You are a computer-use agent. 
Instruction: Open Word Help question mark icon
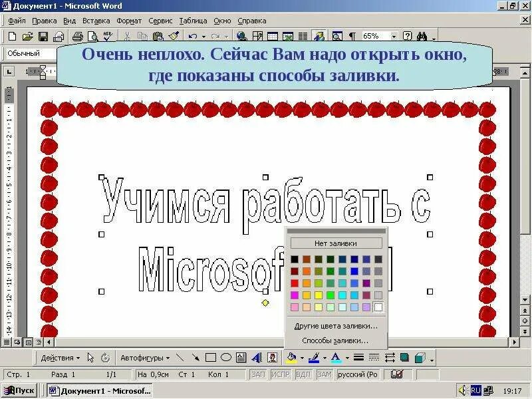(407, 36)
